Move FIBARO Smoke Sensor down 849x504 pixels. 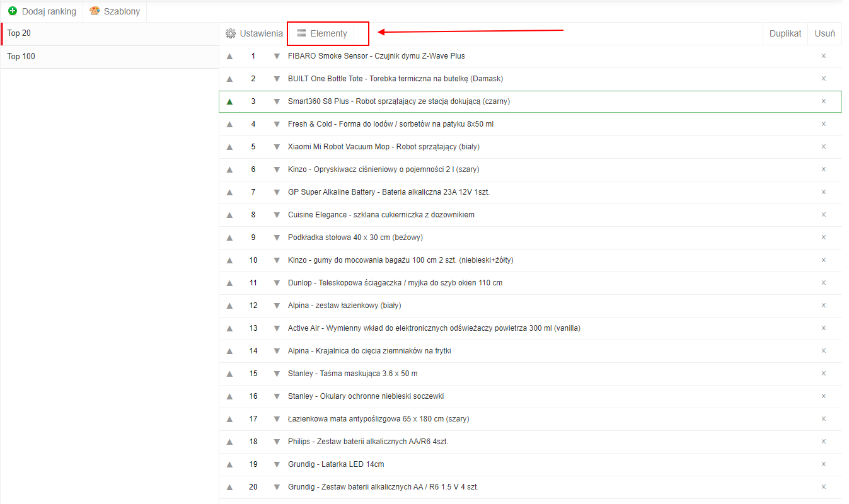tap(277, 56)
